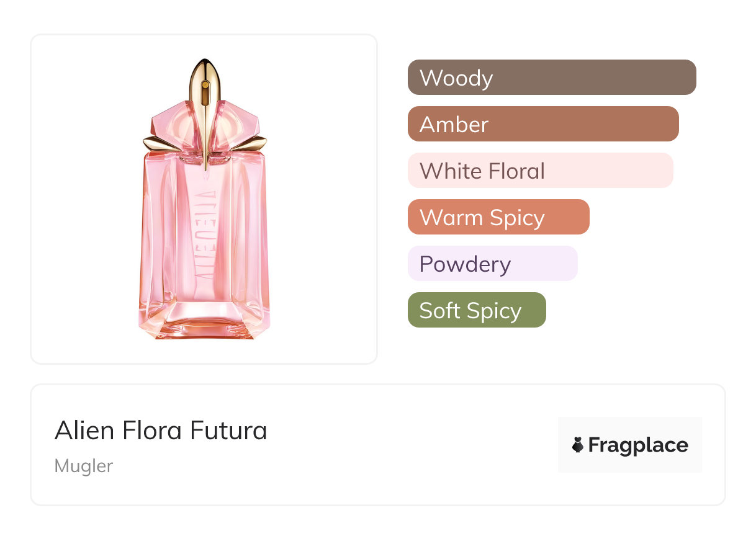Screen dimensions: 756x536
Task: Click the "Powdery" text label
Action: tap(465, 264)
